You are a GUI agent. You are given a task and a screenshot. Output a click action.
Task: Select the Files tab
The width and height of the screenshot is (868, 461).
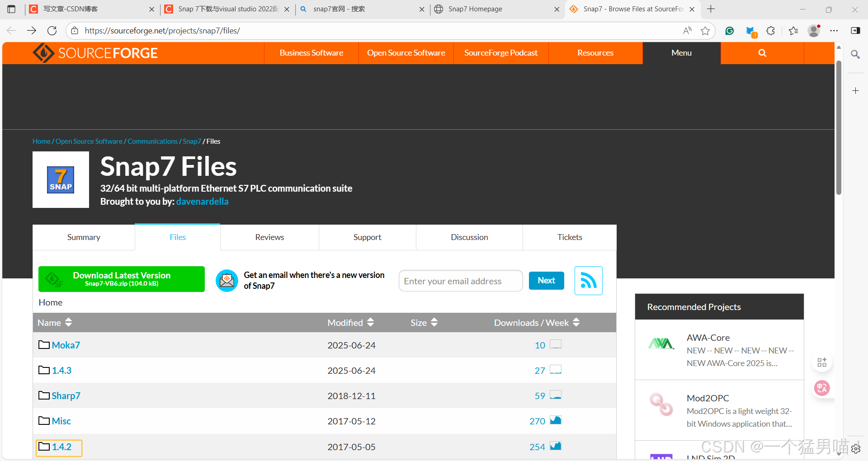178,237
